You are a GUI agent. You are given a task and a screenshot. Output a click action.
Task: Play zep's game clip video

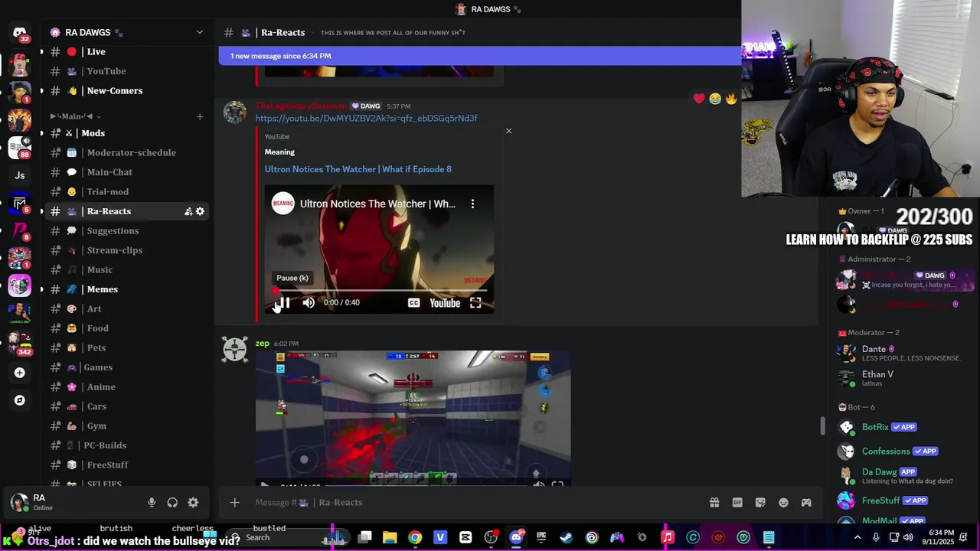tap(264, 484)
